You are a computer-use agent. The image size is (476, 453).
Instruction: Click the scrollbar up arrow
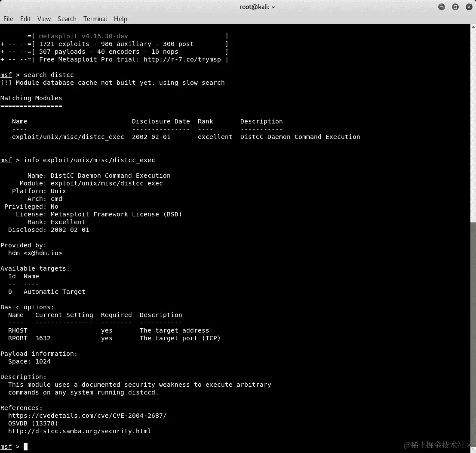(x=473, y=27)
